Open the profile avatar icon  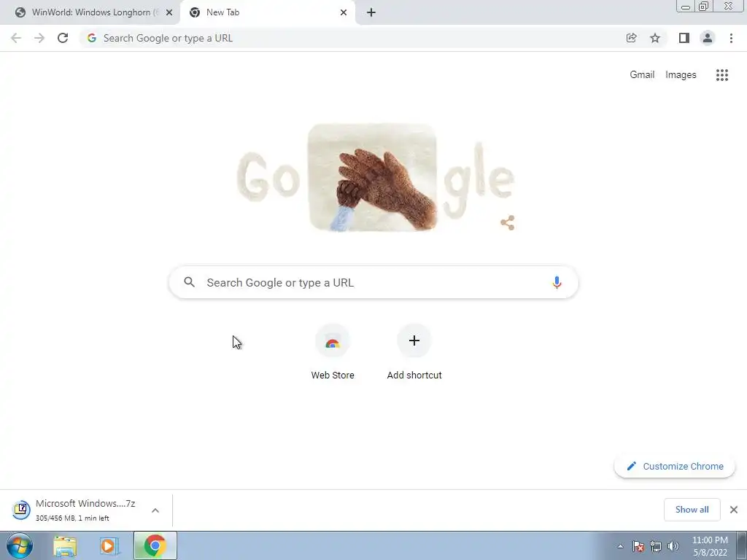pyautogui.click(x=708, y=38)
